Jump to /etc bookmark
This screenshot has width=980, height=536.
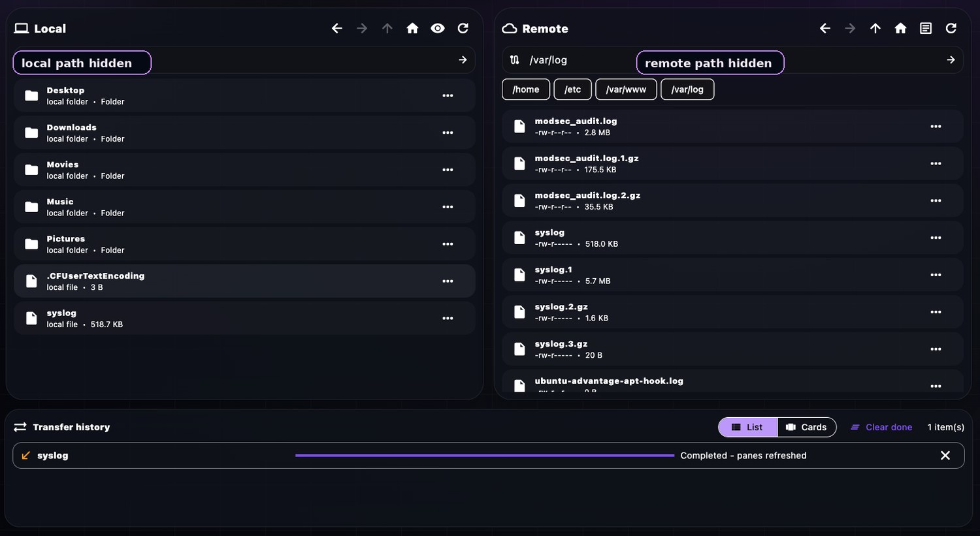point(572,89)
